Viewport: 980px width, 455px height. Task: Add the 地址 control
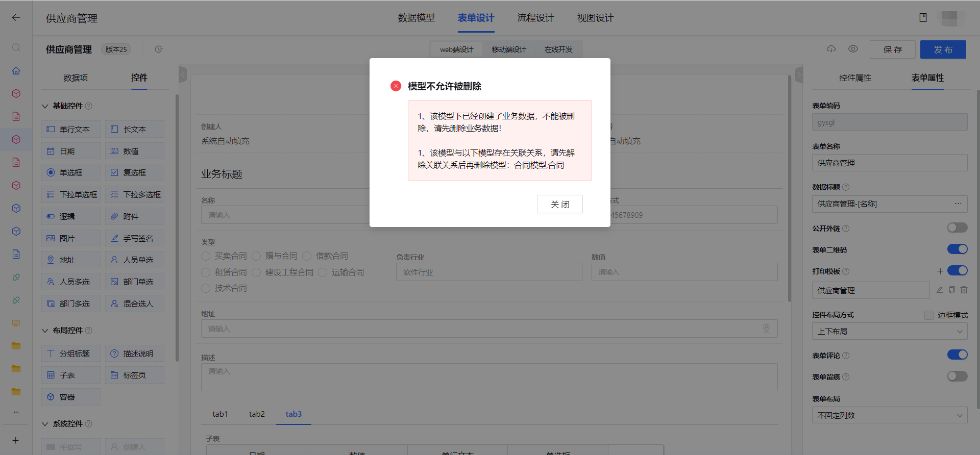[71, 260]
